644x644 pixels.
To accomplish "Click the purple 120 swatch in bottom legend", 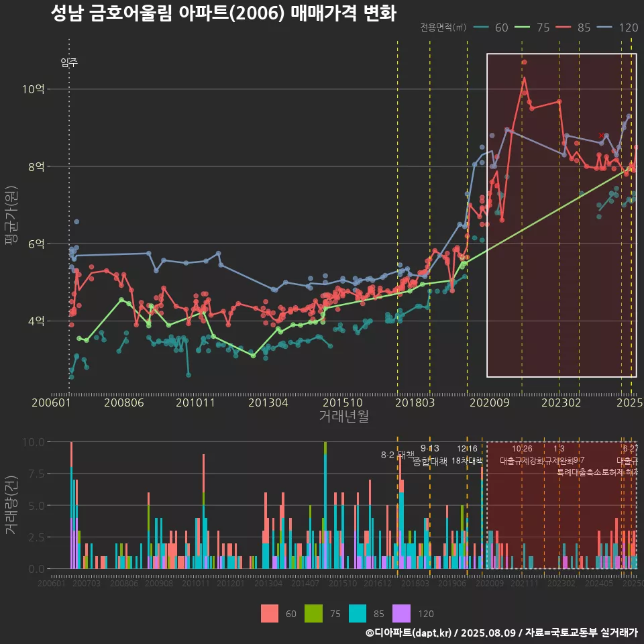I will [x=401, y=614].
